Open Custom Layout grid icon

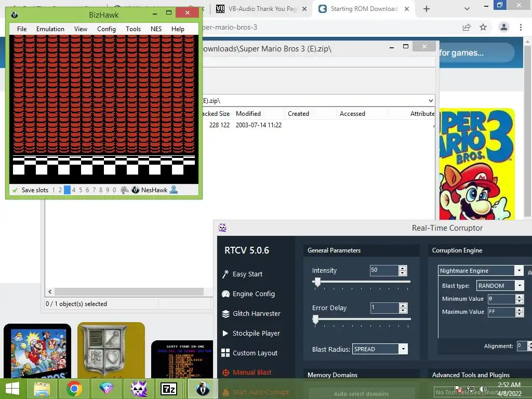(x=225, y=353)
